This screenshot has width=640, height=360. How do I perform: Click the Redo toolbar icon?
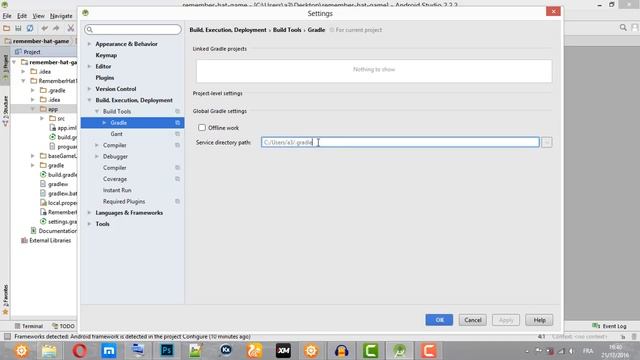[56, 28]
